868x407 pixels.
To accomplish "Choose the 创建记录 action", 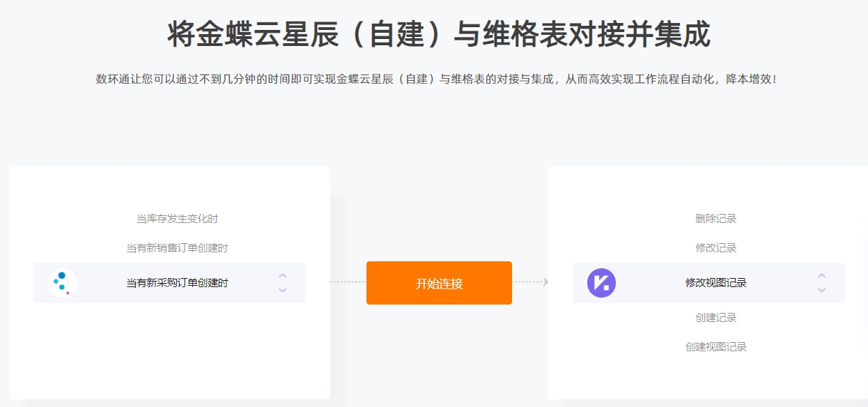I will click(716, 318).
